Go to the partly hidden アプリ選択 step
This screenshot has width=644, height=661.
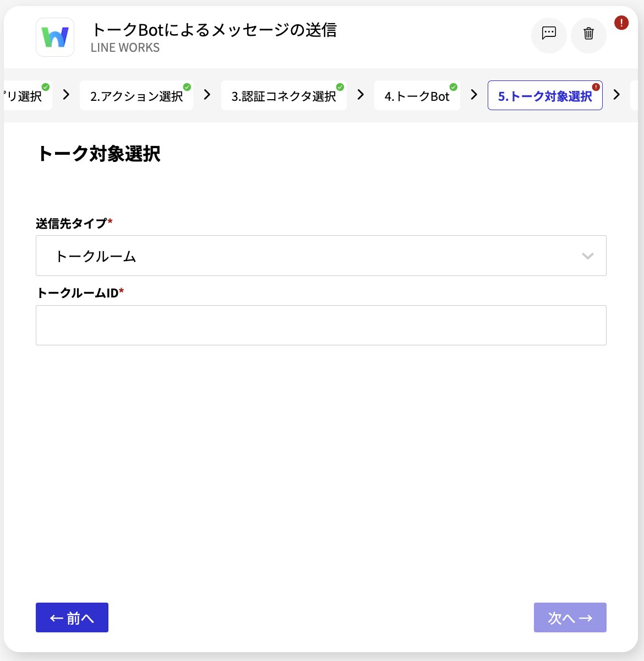click(28, 96)
